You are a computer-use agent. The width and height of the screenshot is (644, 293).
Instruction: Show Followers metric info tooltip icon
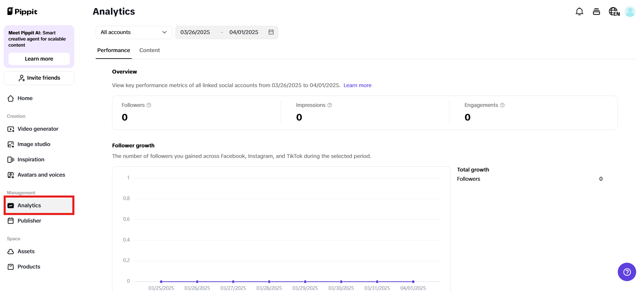click(x=149, y=105)
